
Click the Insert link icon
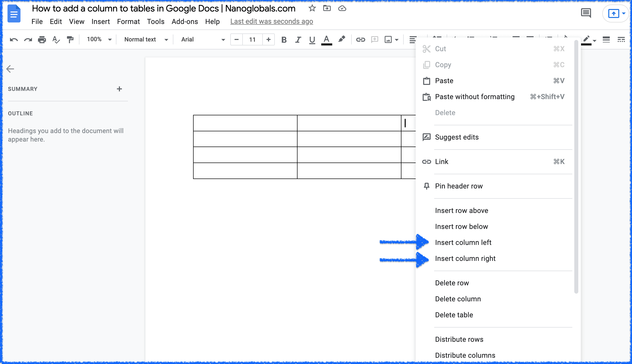[360, 39]
